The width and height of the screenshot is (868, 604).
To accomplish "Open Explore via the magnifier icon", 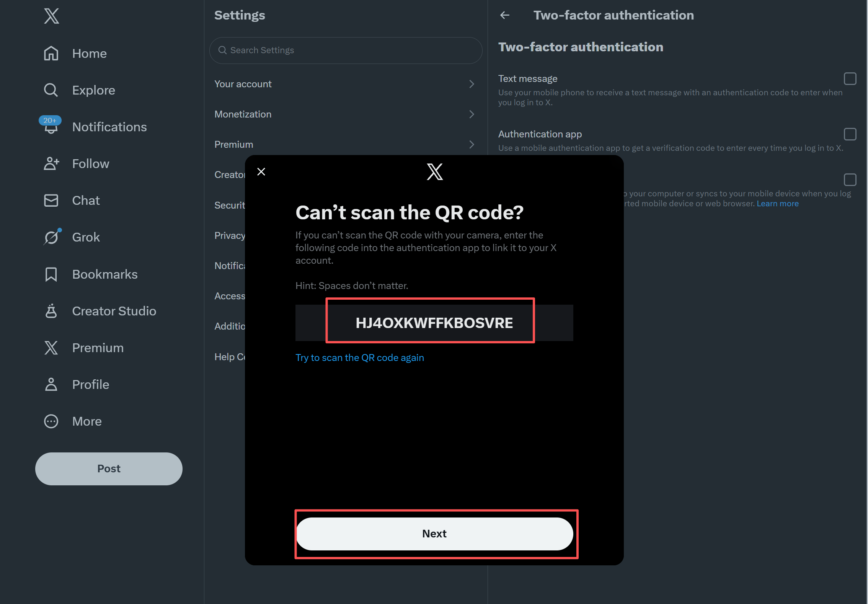I will (51, 90).
